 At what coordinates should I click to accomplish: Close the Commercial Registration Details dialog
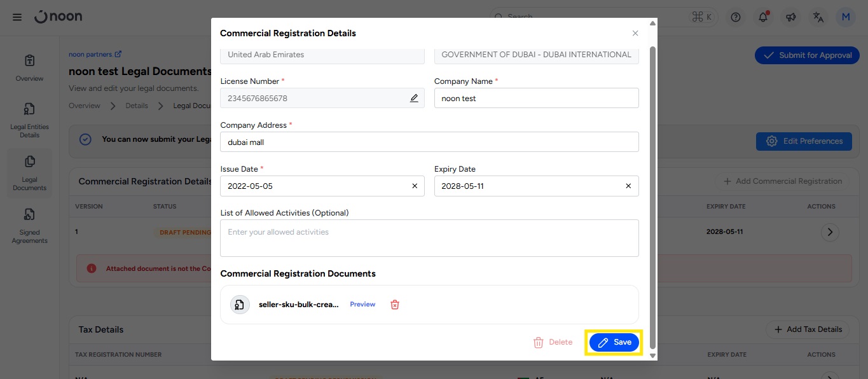point(635,33)
